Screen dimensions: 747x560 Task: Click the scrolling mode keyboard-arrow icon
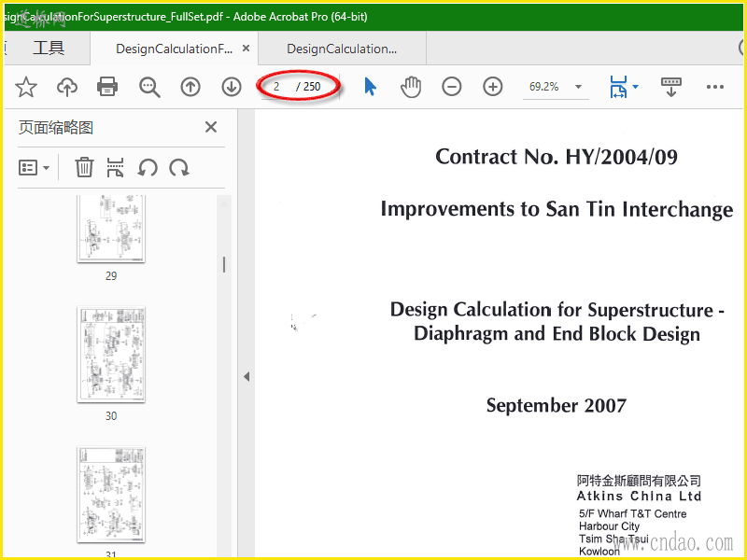[x=670, y=87]
